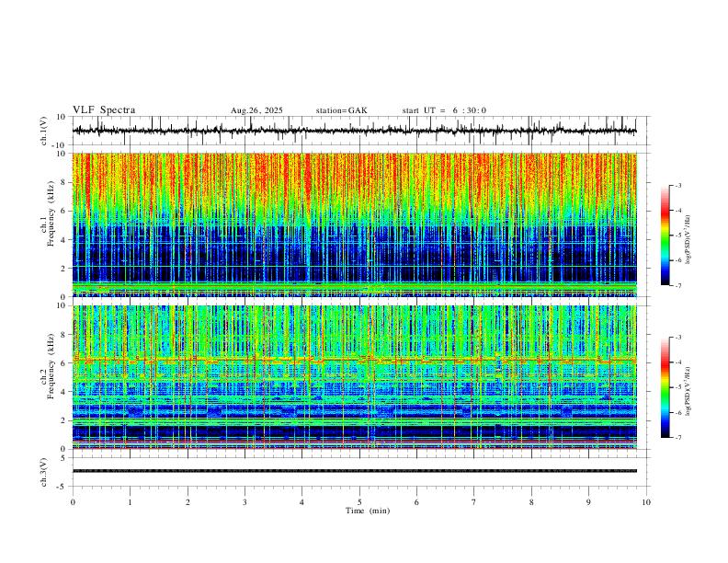This screenshot has width=728, height=563.
Task: Click "-7" tick on lower color bar
Action: (x=677, y=438)
